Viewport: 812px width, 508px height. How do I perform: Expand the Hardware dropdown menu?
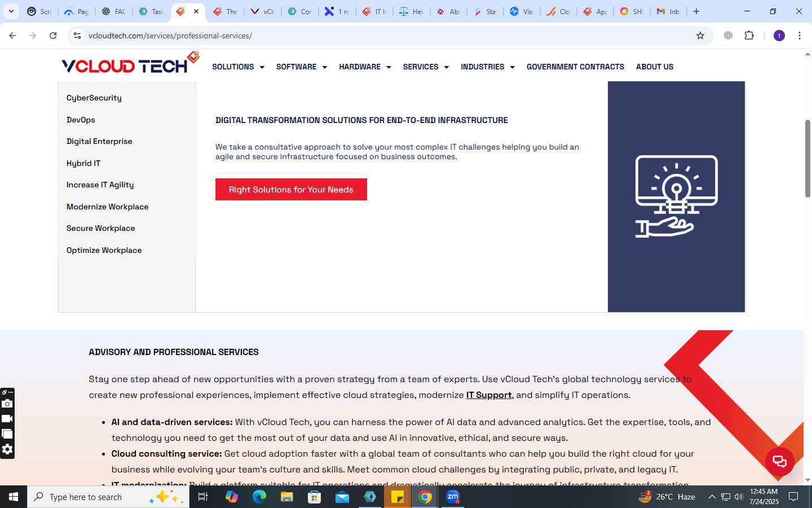365,67
